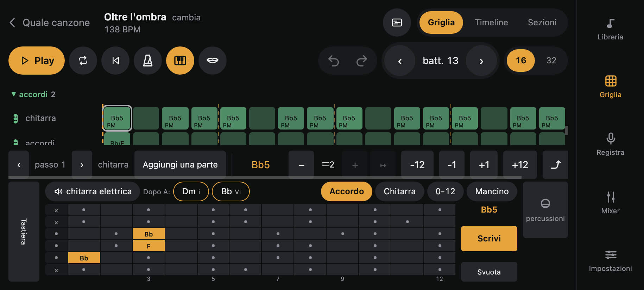Decrease note length with minus button
The width and height of the screenshot is (644, 290).
pyautogui.click(x=301, y=165)
